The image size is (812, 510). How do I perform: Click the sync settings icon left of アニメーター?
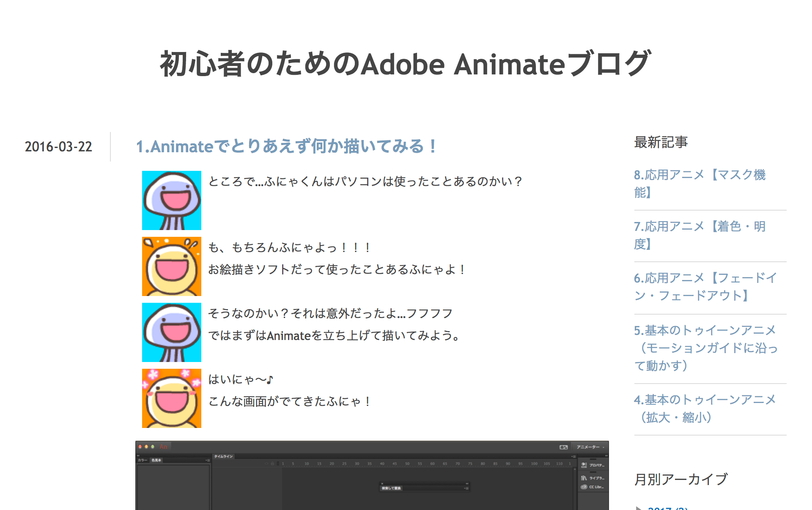pyautogui.click(x=563, y=447)
